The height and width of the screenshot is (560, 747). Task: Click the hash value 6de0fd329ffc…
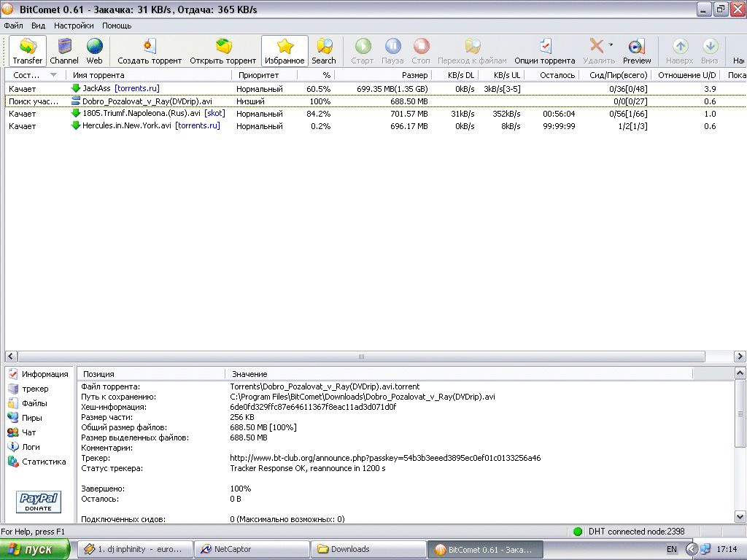click(313, 407)
